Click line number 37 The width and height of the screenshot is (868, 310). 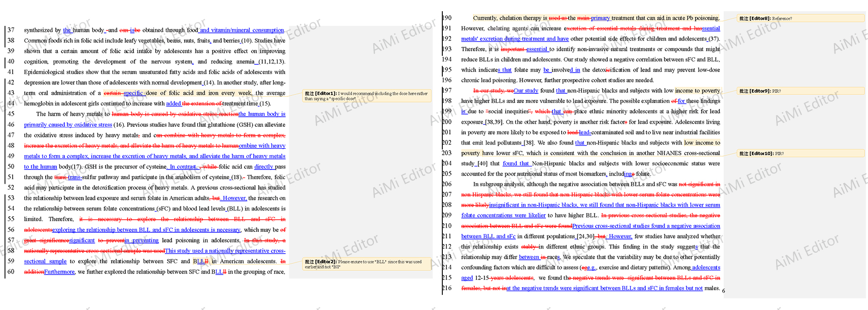pyautogui.click(x=11, y=30)
